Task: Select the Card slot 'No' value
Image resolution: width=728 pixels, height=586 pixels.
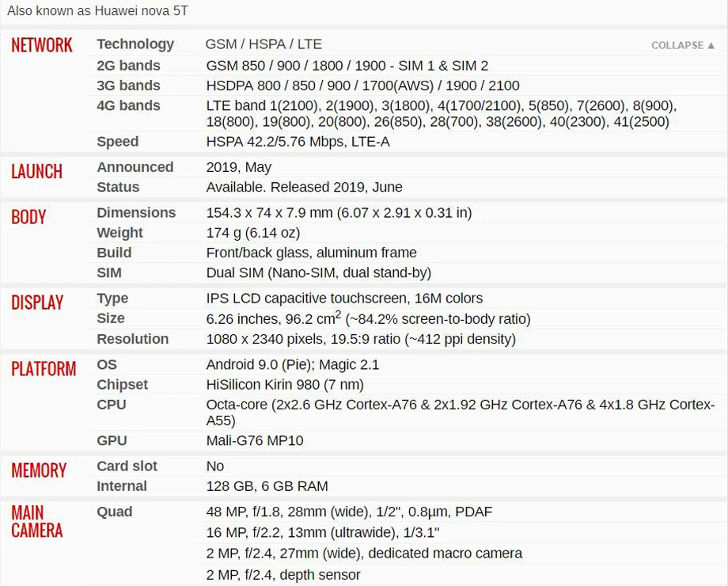Action: pyautogui.click(x=215, y=466)
